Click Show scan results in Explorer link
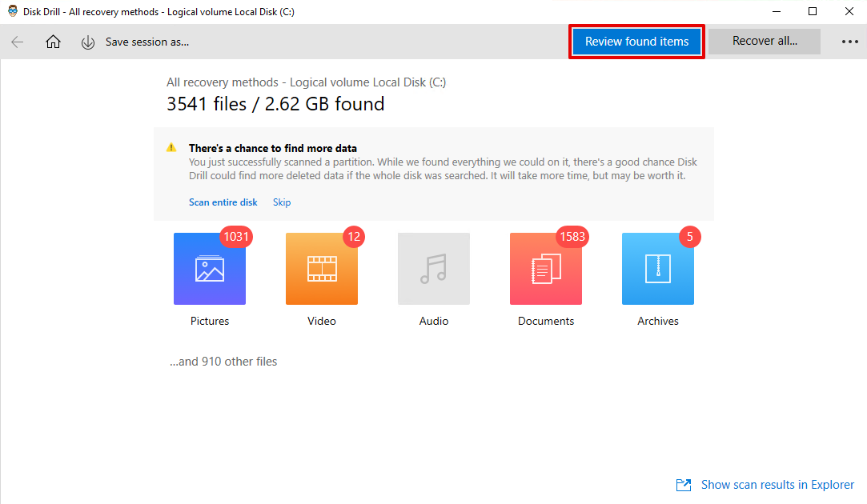Screen dimensions: 867x504 (777, 485)
